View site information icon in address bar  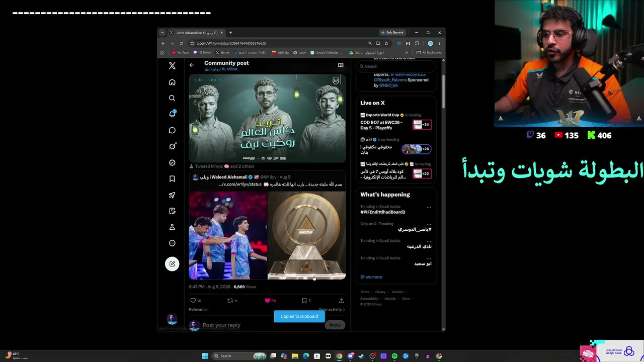click(192, 43)
